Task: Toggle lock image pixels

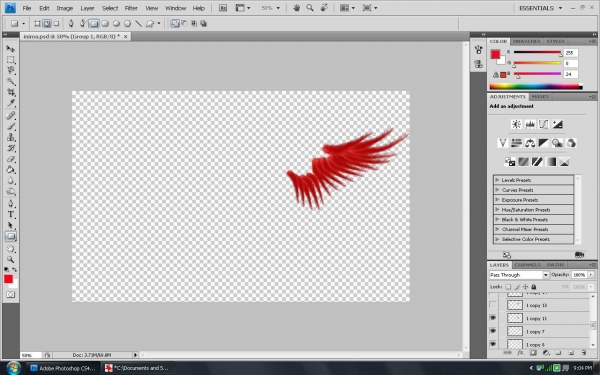Action: pyautogui.click(x=517, y=287)
